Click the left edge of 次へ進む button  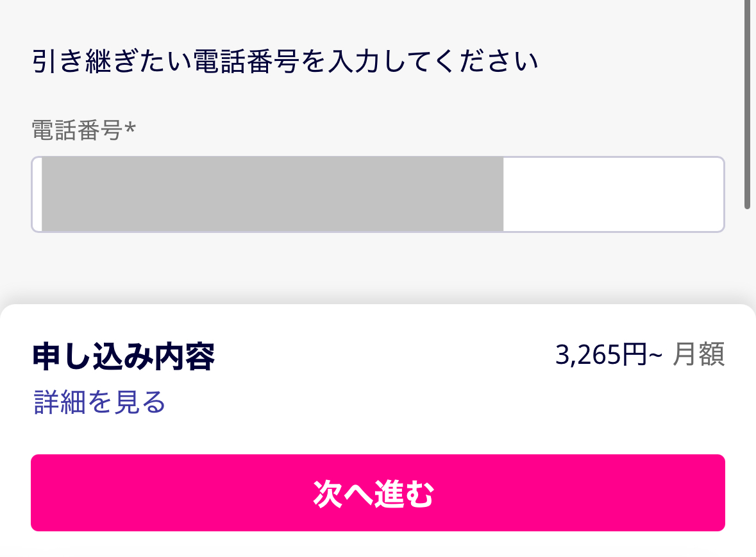pyautogui.click(x=40, y=493)
